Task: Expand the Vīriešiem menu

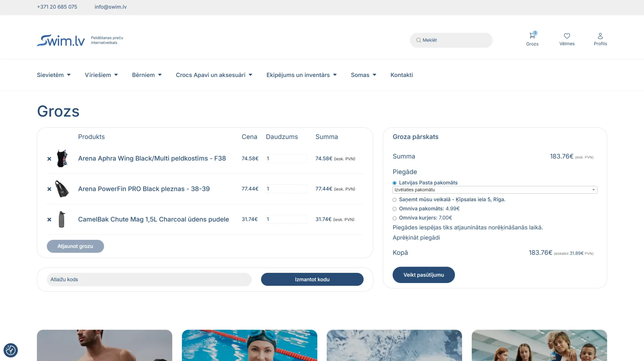Action: [x=101, y=75]
